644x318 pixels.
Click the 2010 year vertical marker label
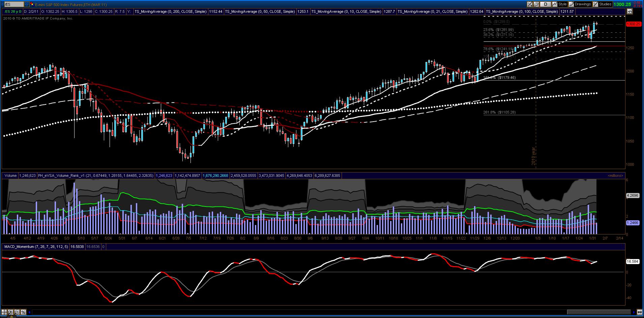tap(533, 156)
